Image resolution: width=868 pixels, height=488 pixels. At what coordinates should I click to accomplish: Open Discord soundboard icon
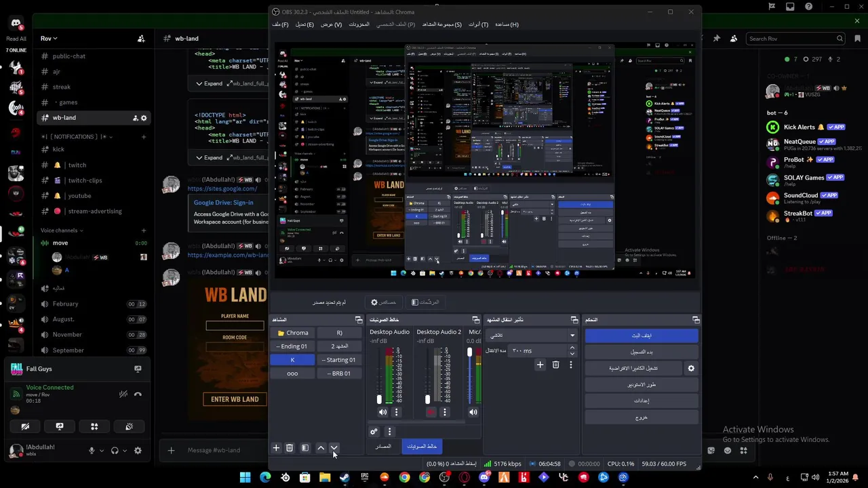coord(129,426)
